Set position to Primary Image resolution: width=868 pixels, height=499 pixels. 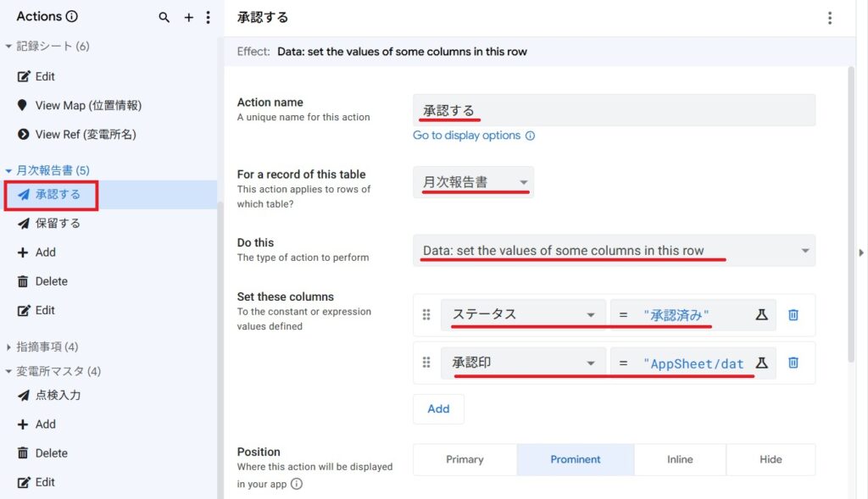coord(465,459)
